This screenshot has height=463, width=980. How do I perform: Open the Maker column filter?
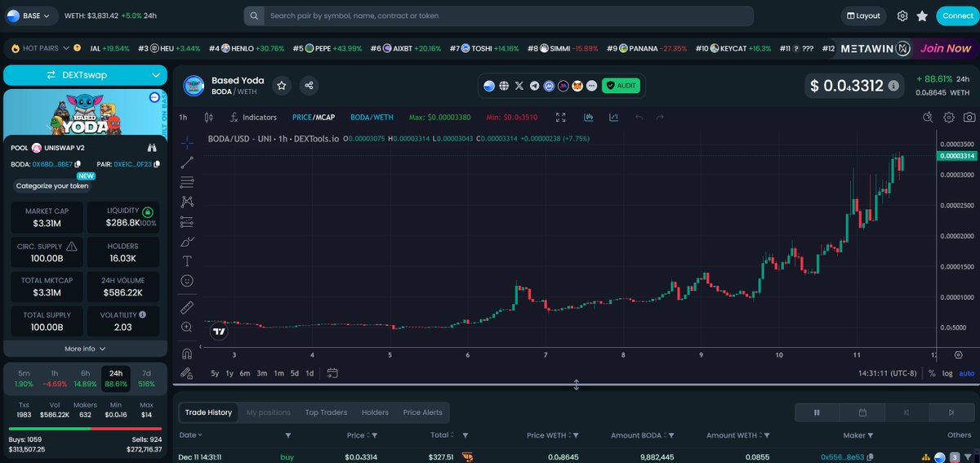pos(870,435)
